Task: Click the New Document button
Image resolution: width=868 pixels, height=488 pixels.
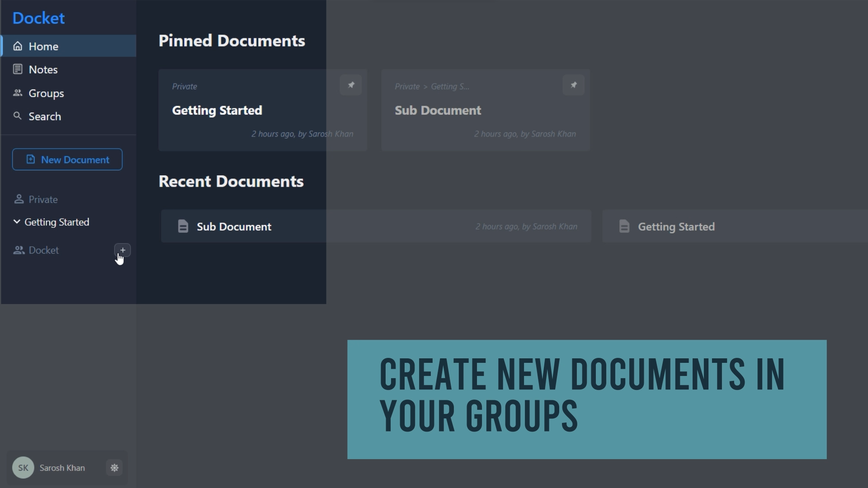Action: [x=67, y=160]
